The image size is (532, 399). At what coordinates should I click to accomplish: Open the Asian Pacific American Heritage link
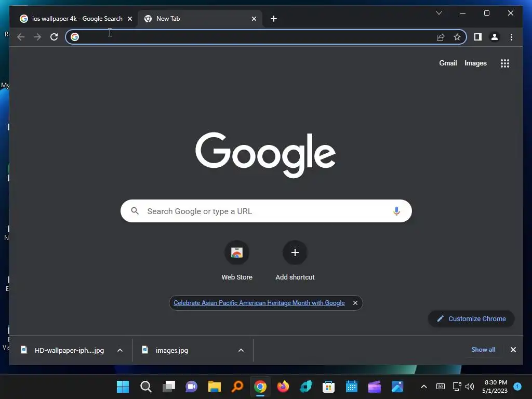point(259,303)
